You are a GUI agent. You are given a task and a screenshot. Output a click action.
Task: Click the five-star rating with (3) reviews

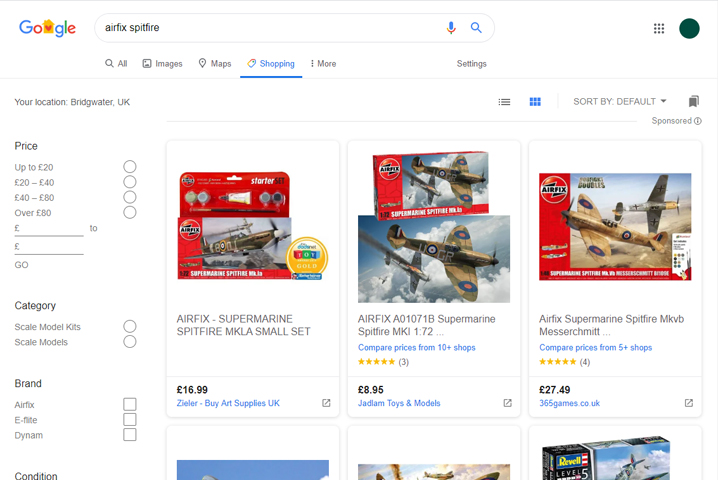(383, 362)
